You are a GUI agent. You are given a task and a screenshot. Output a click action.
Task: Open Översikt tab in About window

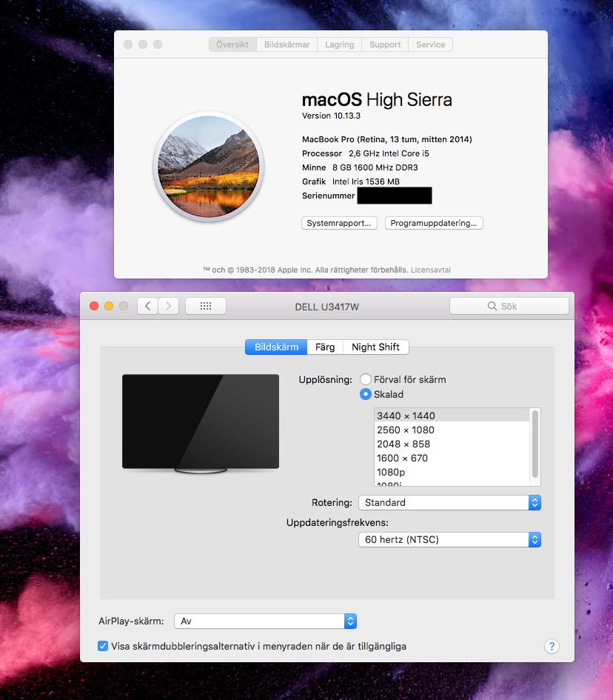232,44
